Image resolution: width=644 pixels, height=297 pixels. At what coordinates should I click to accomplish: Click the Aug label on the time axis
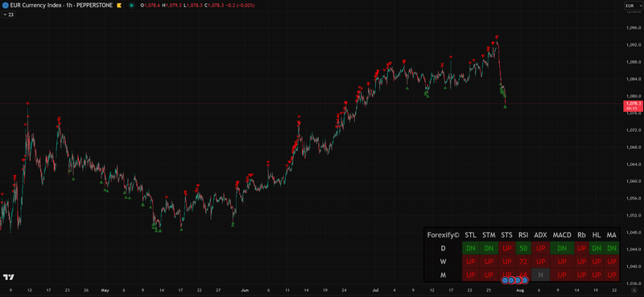(519, 290)
